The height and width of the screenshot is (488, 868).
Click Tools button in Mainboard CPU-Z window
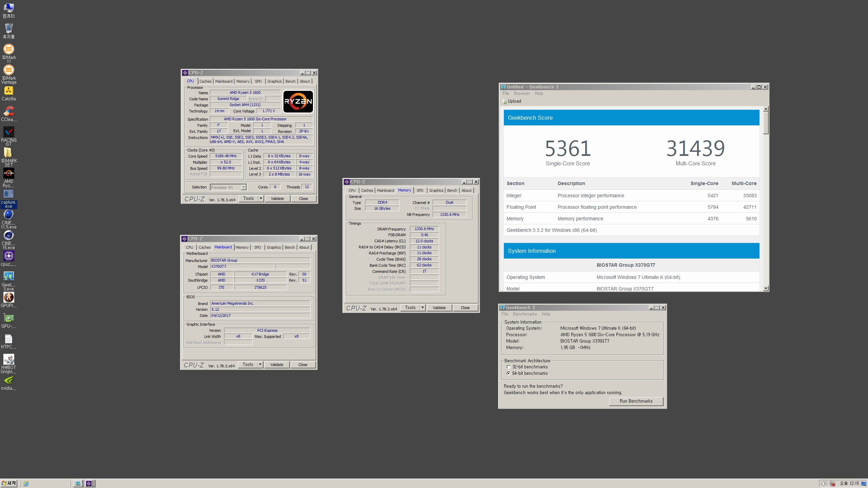[x=248, y=365]
